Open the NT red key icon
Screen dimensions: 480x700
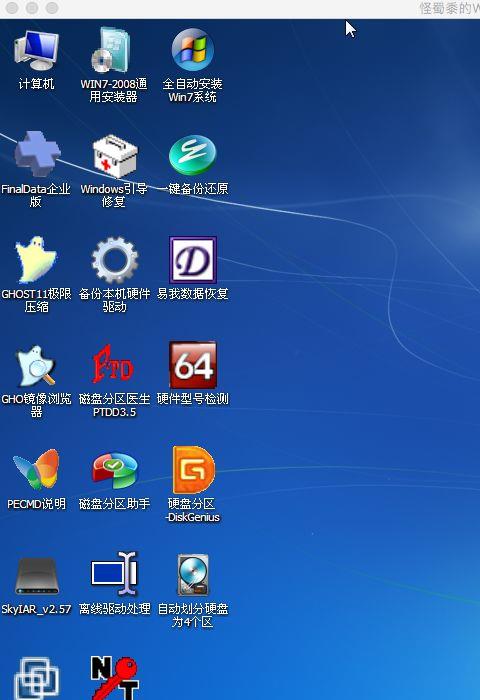[x=115, y=678]
